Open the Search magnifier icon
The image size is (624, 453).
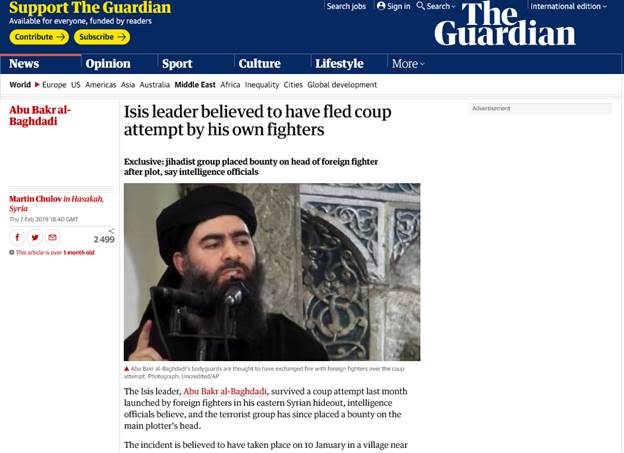click(420, 6)
